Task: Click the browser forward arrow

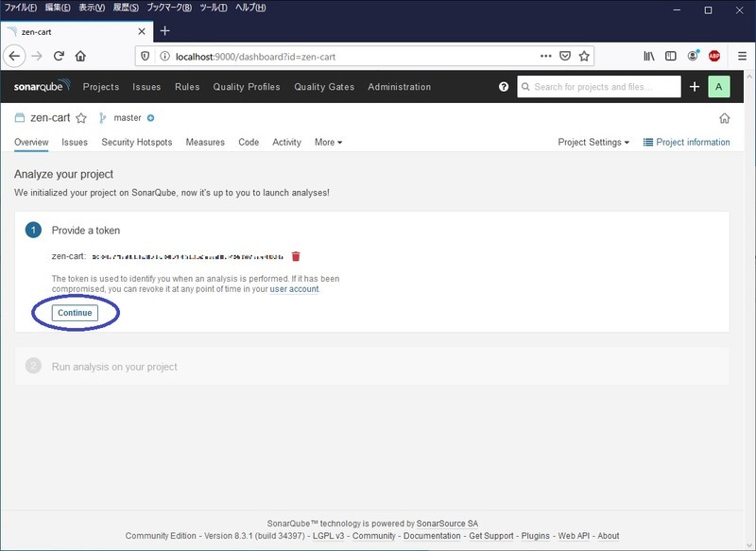Action: click(x=37, y=57)
